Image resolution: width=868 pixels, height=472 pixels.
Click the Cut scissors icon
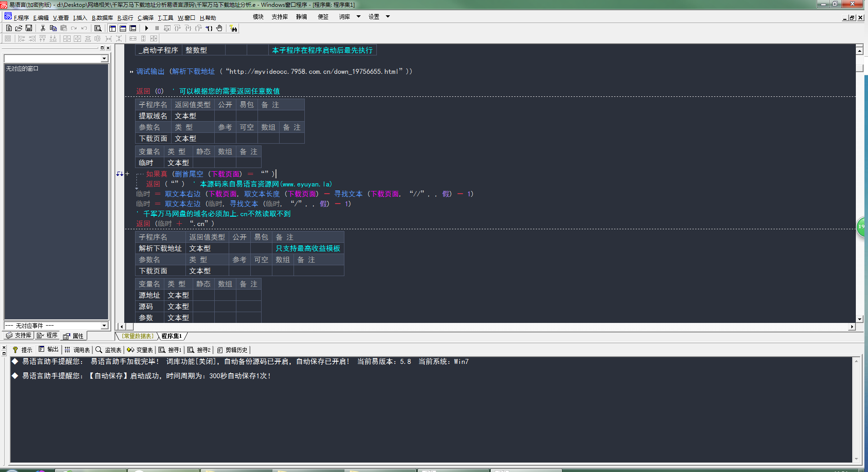tap(43, 28)
